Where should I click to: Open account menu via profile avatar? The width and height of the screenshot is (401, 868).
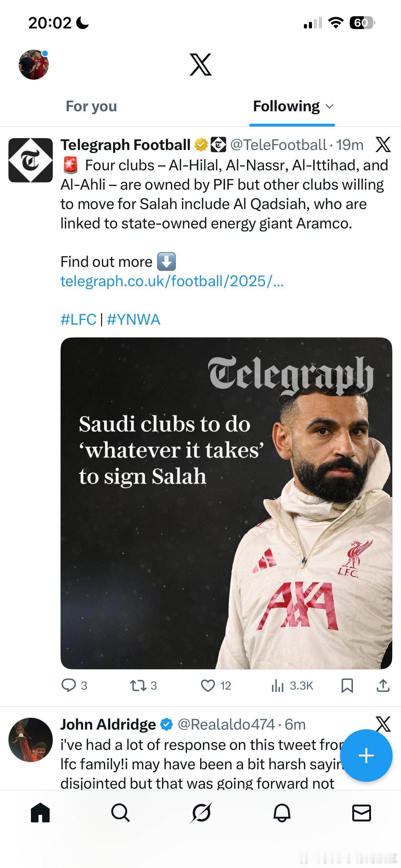[34, 65]
